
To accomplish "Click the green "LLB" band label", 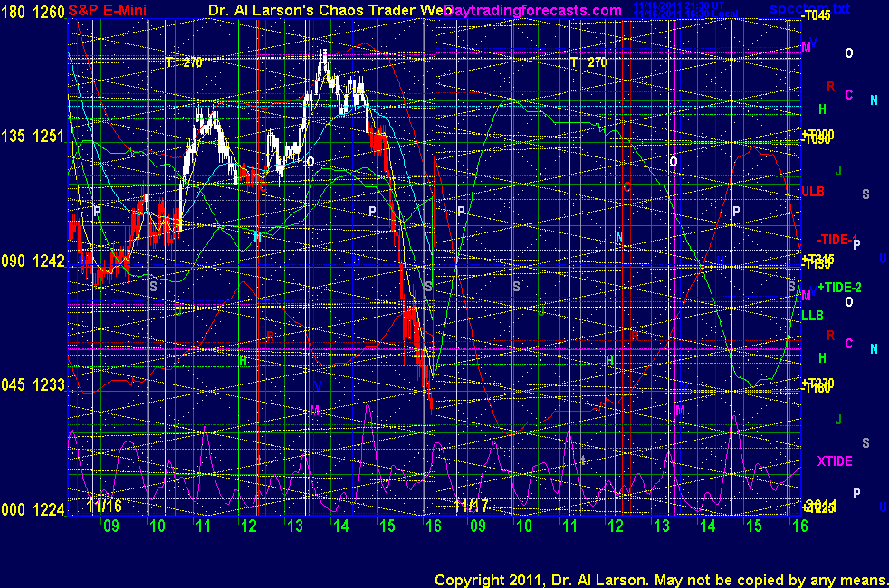I will (x=812, y=316).
